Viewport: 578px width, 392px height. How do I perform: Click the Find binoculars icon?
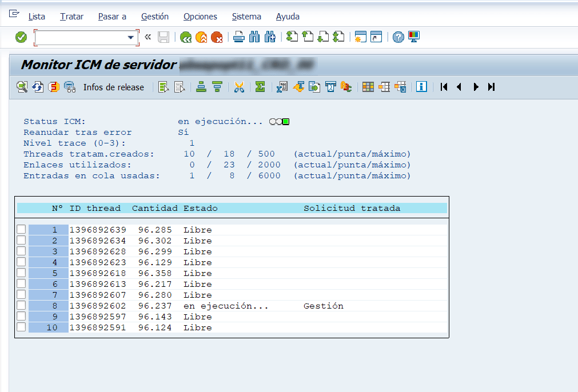pos(254,38)
